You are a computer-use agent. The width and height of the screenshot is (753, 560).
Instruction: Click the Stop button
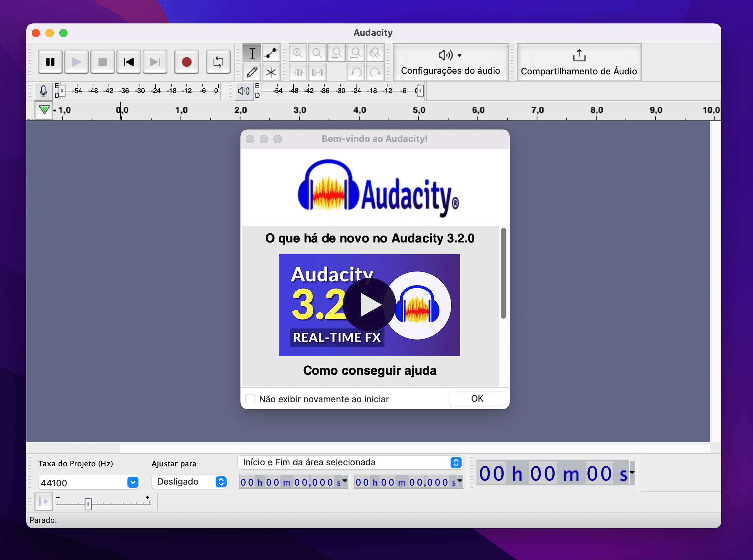tap(103, 62)
